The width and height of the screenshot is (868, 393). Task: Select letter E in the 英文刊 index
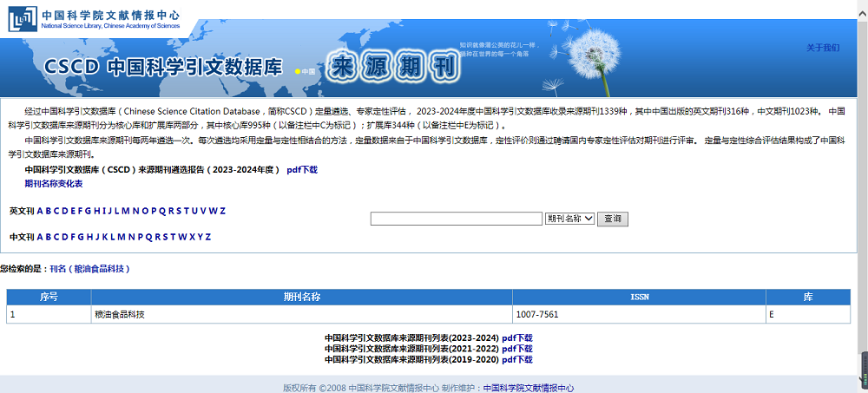(73, 211)
